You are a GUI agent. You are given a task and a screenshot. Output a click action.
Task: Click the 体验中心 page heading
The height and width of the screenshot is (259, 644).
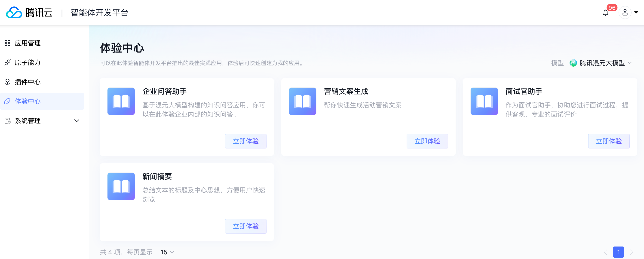pyautogui.click(x=122, y=48)
